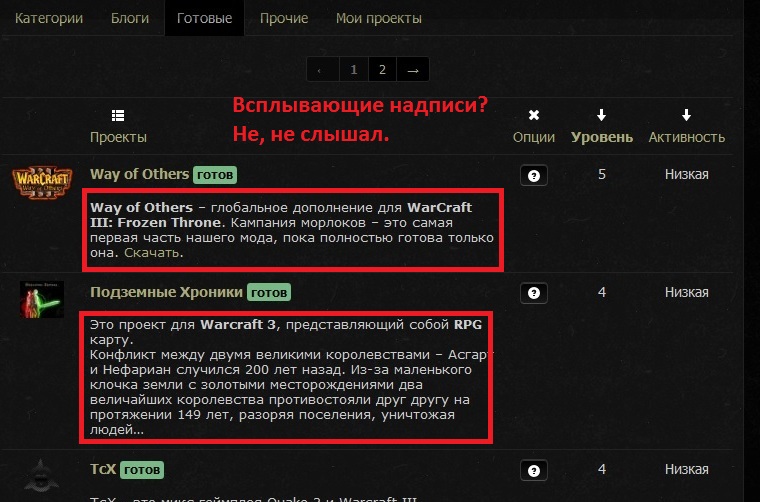Click the Проекты column header
Screen dimensions: 760x502
click(118, 137)
